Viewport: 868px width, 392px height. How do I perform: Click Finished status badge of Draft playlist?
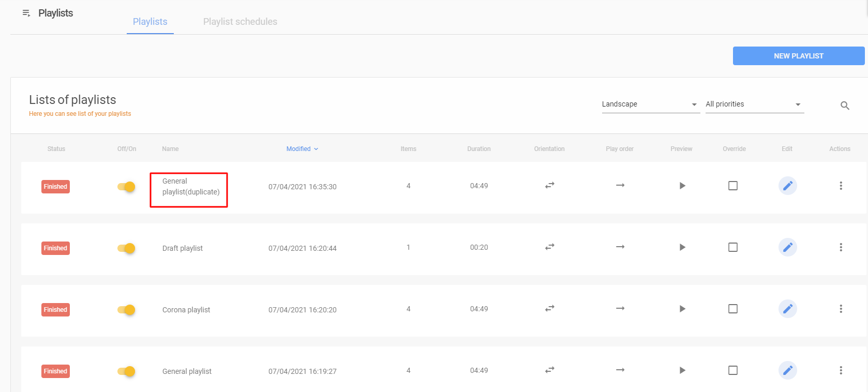(x=55, y=248)
